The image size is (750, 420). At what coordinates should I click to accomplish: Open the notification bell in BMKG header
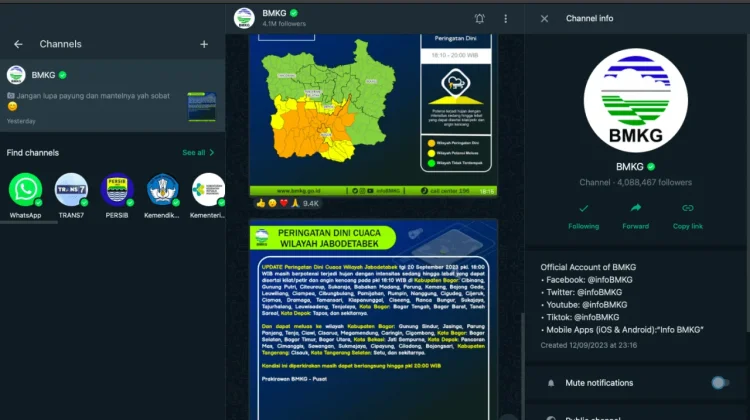(x=479, y=19)
